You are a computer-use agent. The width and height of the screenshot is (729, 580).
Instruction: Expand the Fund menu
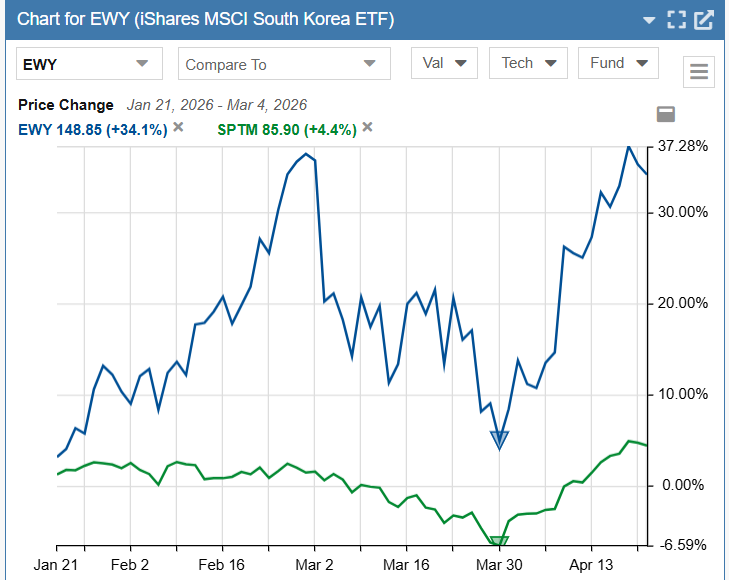[x=618, y=63]
